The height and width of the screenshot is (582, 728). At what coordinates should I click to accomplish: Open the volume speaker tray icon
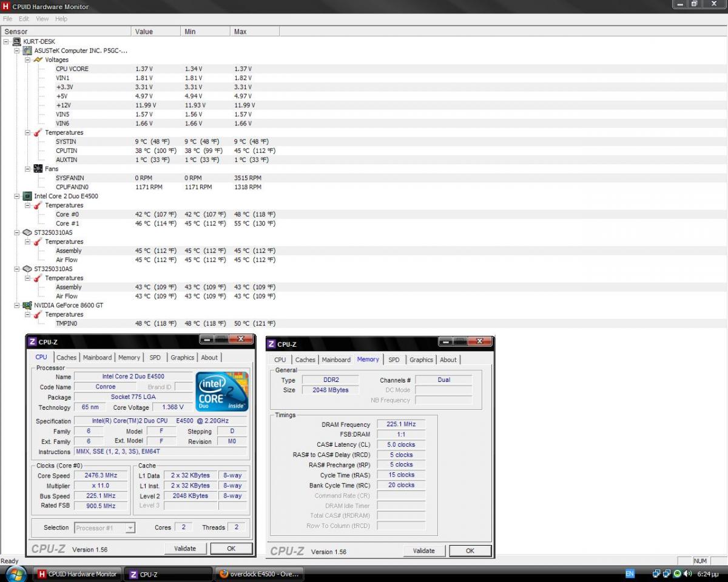[x=687, y=574]
